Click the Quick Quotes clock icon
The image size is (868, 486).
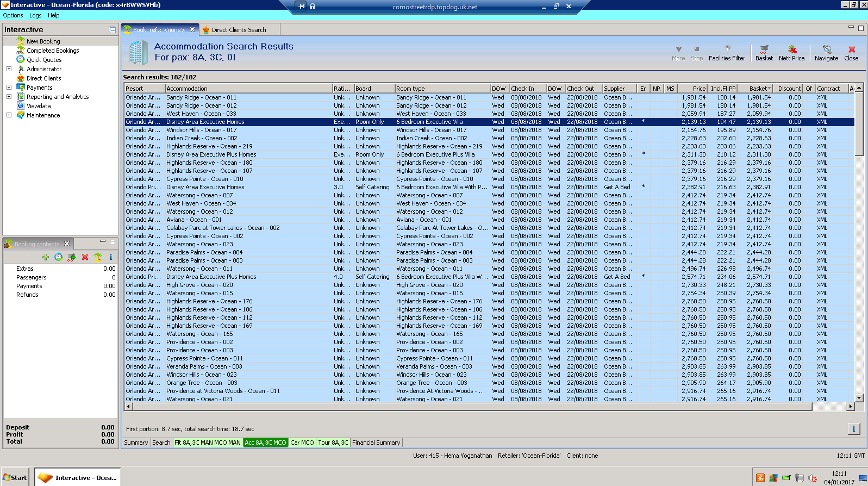(21, 59)
